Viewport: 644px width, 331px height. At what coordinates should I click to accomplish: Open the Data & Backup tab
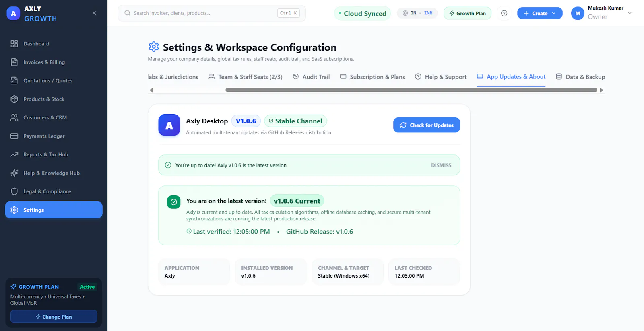tap(580, 77)
